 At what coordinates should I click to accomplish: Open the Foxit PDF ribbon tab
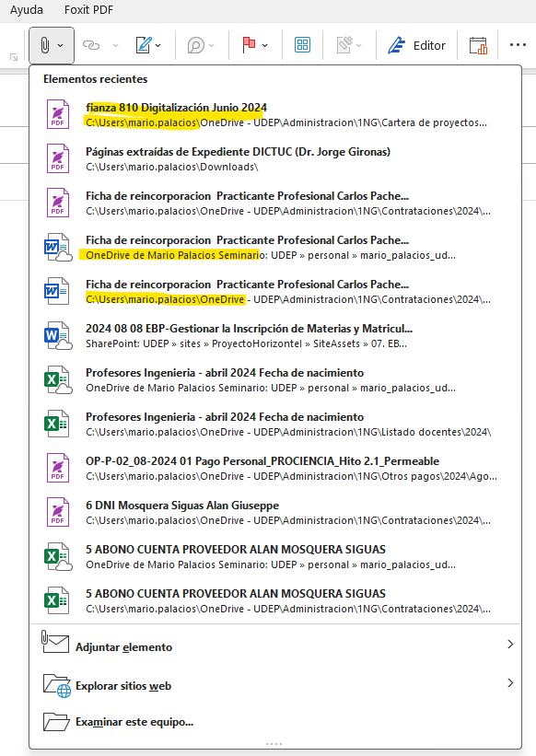[x=88, y=9]
